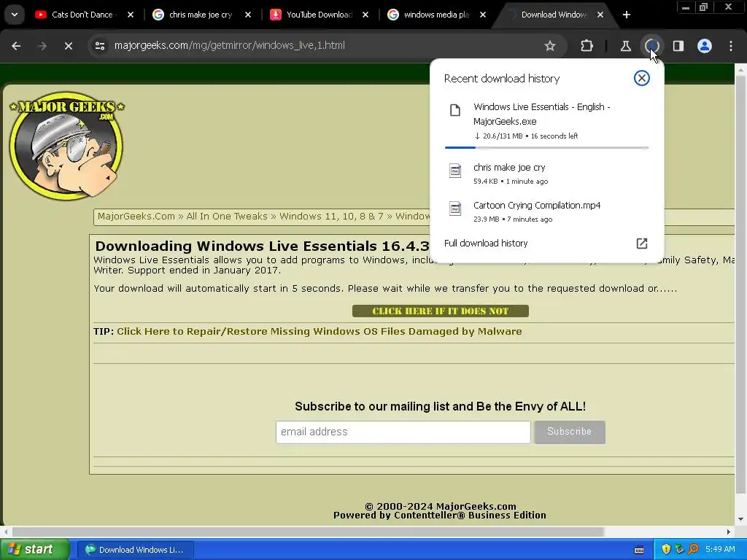Open Chrome three-dot menu
747x560 pixels.
click(x=731, y=46)
